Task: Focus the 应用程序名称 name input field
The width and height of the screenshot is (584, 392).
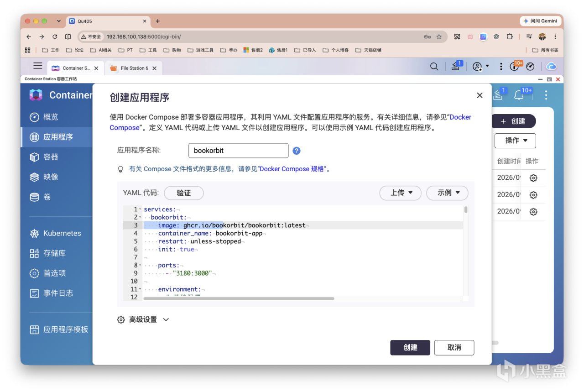Action: pyautogui.click(x=239, y=151)
